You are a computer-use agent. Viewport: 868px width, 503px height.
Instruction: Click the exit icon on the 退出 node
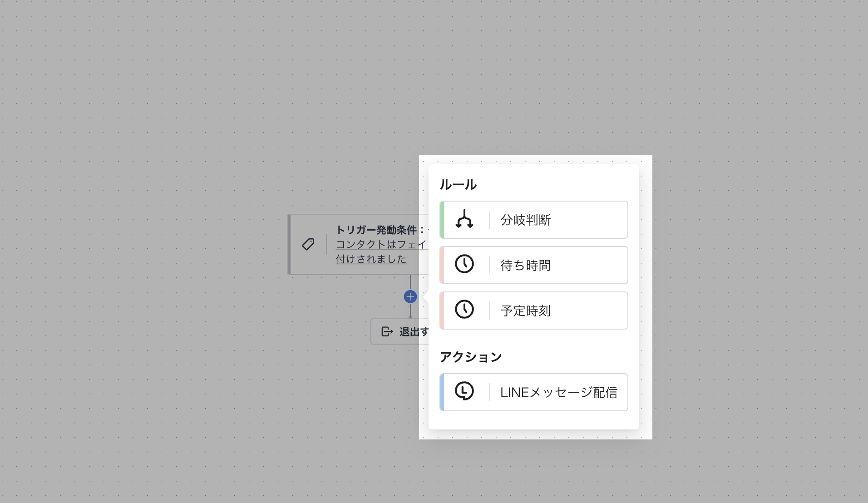coord(387,332)
